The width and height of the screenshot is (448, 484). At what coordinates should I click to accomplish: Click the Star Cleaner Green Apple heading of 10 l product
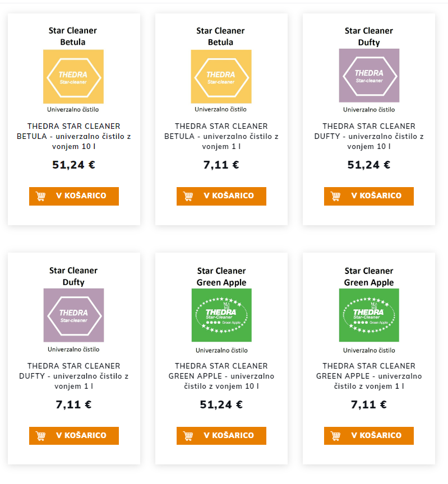[221, 277]
